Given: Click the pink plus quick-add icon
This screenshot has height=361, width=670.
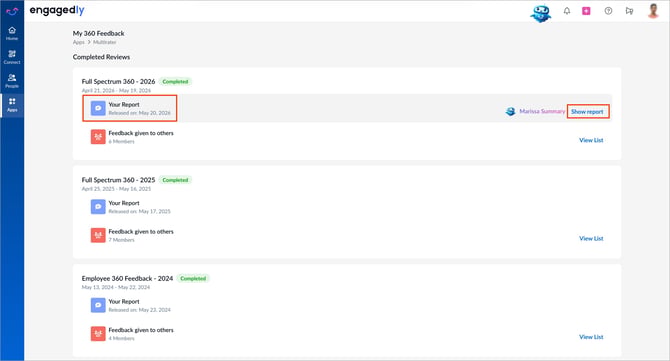Looking at the screenshot, I should [x=586, y=11].
